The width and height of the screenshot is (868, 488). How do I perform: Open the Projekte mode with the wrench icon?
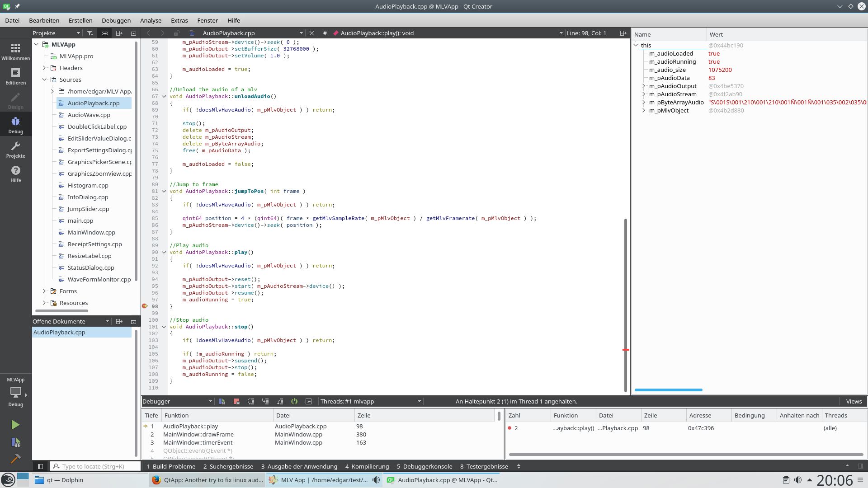tap(15, 150)
